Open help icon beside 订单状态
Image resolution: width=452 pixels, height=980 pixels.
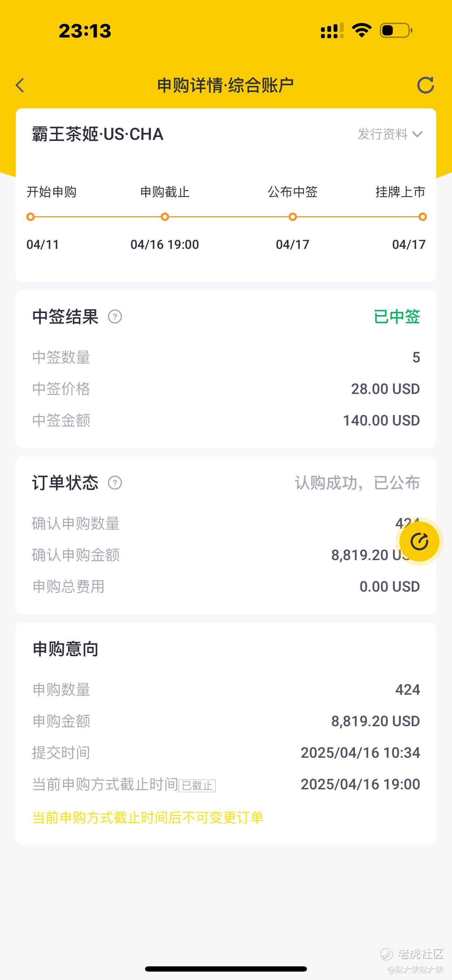coord(115,483)
